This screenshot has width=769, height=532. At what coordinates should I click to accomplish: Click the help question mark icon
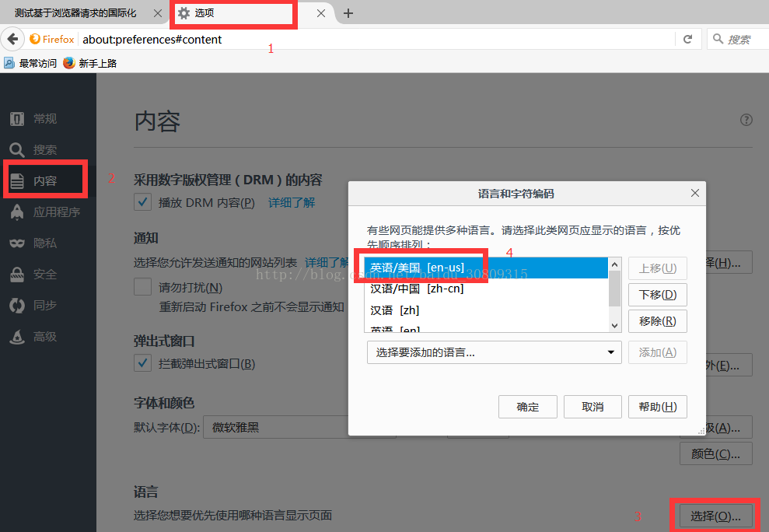(x=746, y=120)
